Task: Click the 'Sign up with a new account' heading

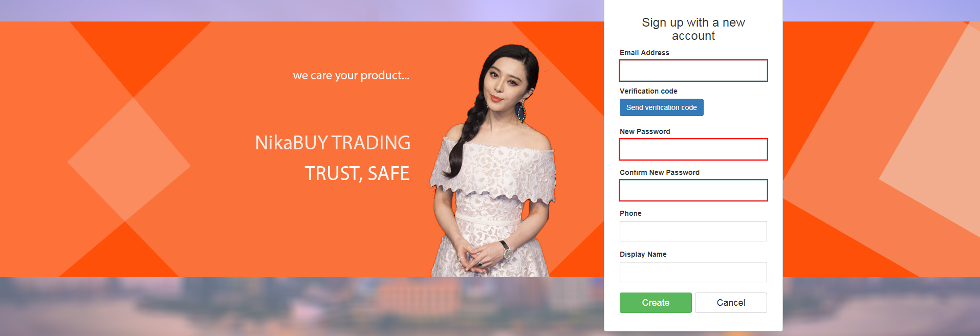Action: click(693, 29)
